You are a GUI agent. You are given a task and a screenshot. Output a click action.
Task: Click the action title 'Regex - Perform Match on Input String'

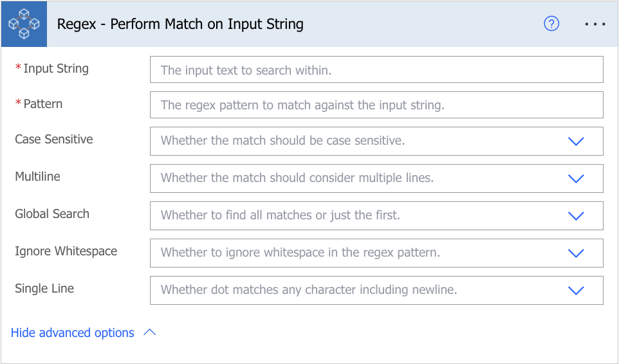coord(180,24)
